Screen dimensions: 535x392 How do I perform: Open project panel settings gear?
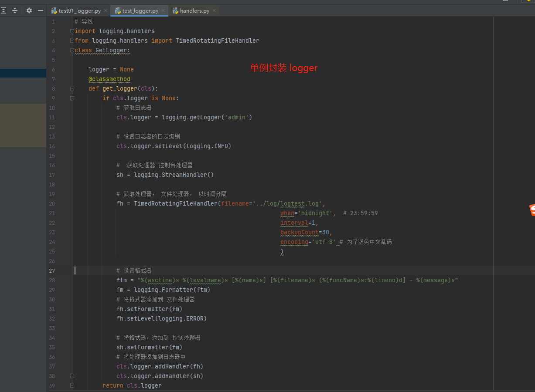point(29,10)
